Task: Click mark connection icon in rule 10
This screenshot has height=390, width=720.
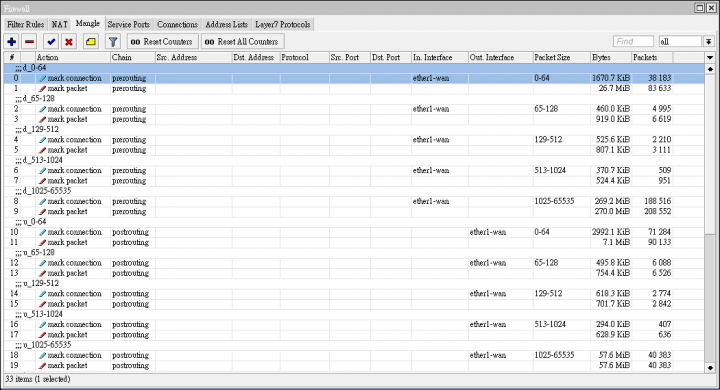Action: tap(42, 232)
